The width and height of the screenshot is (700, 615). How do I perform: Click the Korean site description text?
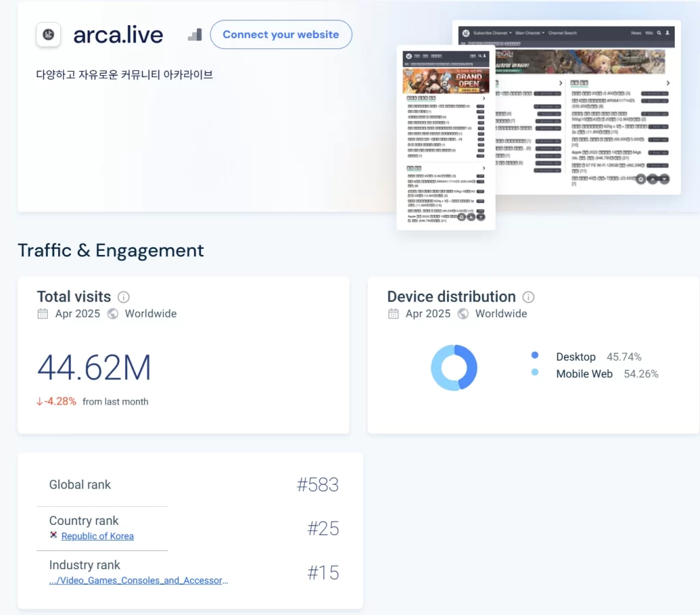124,74
